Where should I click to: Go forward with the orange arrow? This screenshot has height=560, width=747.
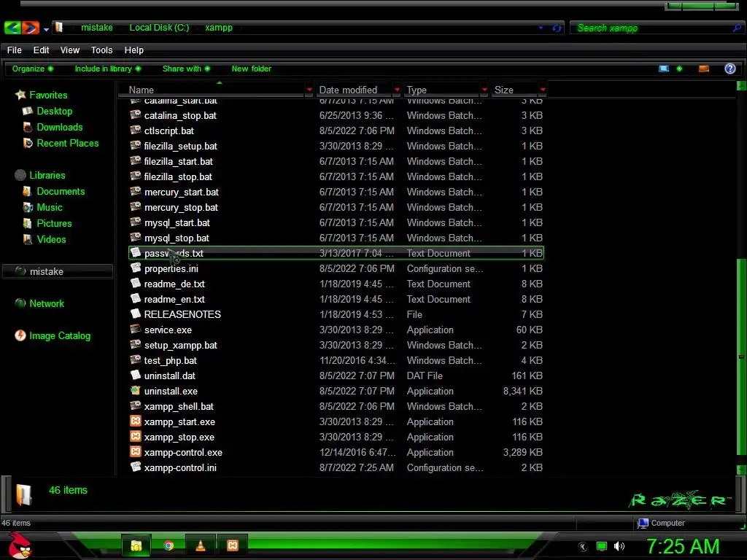(31, 28)
